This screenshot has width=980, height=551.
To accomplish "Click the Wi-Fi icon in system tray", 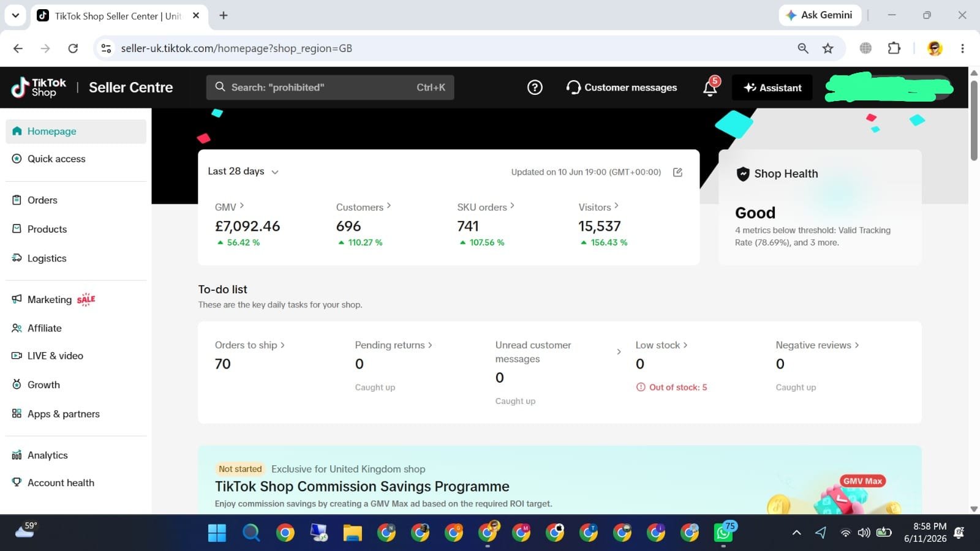I will pos(845,533).
